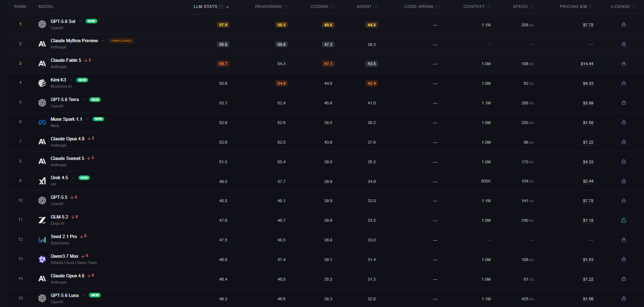Click the $1.18 price for GLM-5.2
Screen dimensions: 644x307
tap(588, 221)
